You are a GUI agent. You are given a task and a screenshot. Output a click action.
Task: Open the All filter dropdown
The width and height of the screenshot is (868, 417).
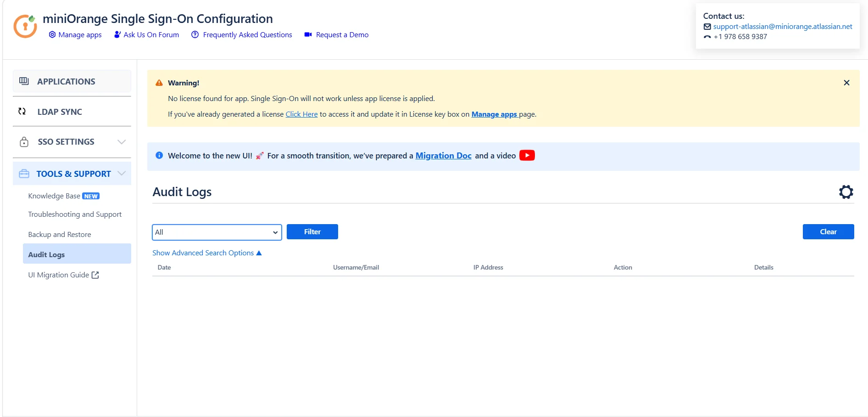coord(217,232)
